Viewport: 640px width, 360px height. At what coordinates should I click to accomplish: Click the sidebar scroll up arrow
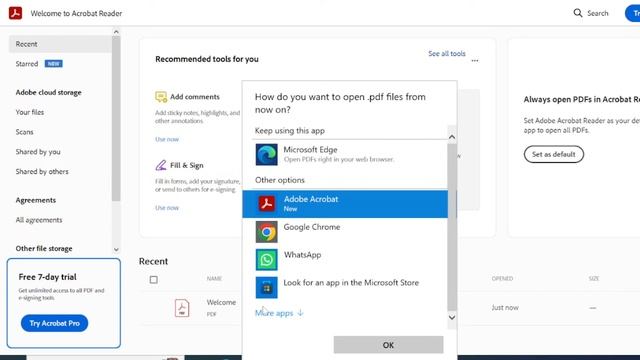pyautogui.click(x=116, y=32)
